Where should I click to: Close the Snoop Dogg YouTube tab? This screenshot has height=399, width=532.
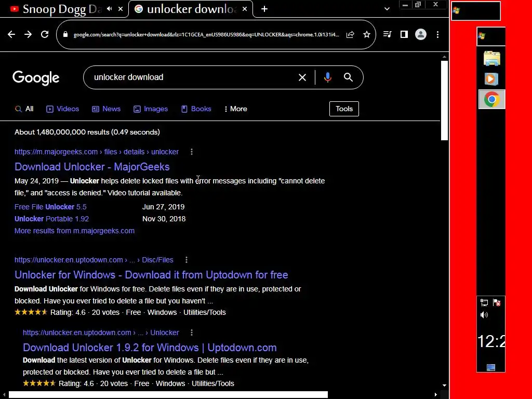(121, 9)
